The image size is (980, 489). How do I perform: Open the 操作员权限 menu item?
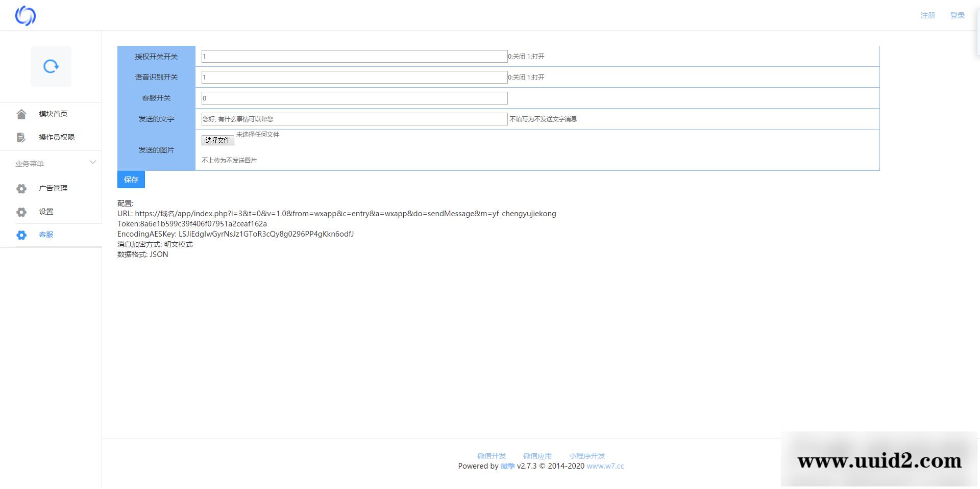coord(57,137)
